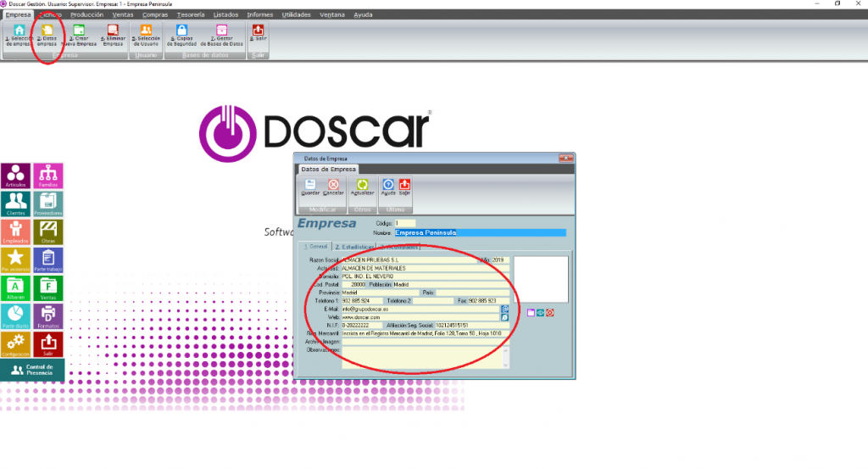868x469 pixels.
Task: Open the Parte diario tile
Action: (15, 316)
